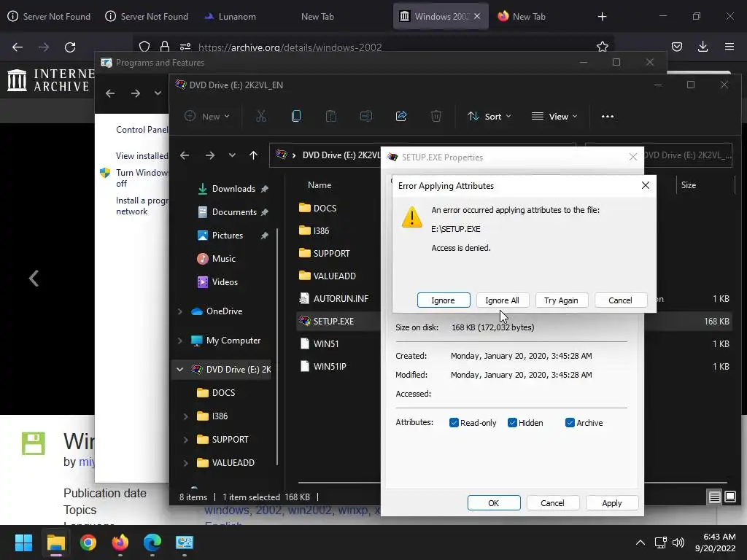Open the New dropdown in Explorer

[x=206, y=116]
